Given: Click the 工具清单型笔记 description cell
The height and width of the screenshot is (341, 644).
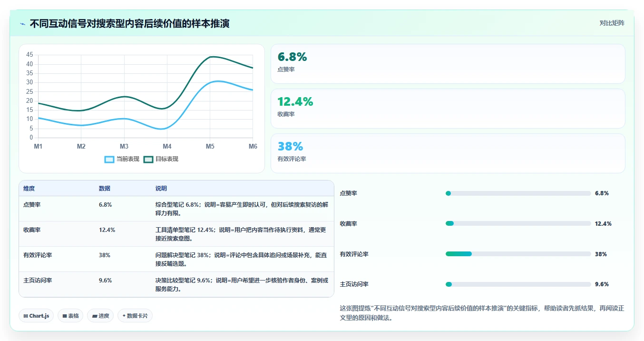Looking at the screenshot, I should click(242, 234).
